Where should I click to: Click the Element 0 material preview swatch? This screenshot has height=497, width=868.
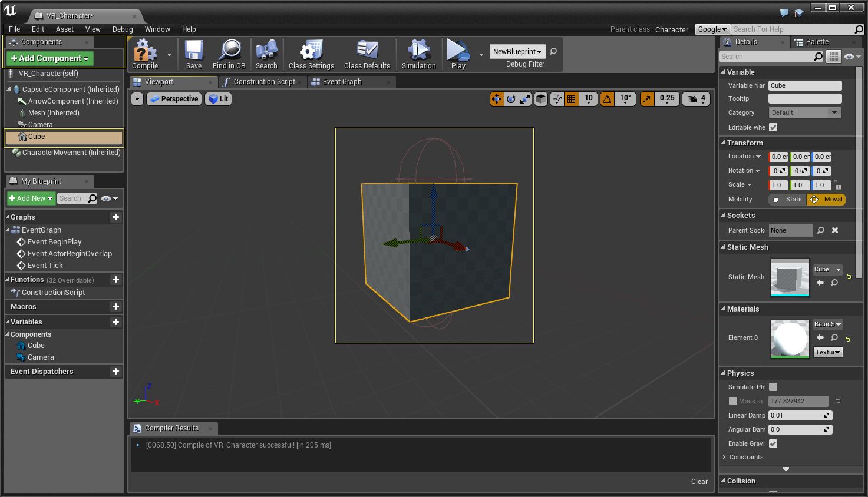pos(790,339)
